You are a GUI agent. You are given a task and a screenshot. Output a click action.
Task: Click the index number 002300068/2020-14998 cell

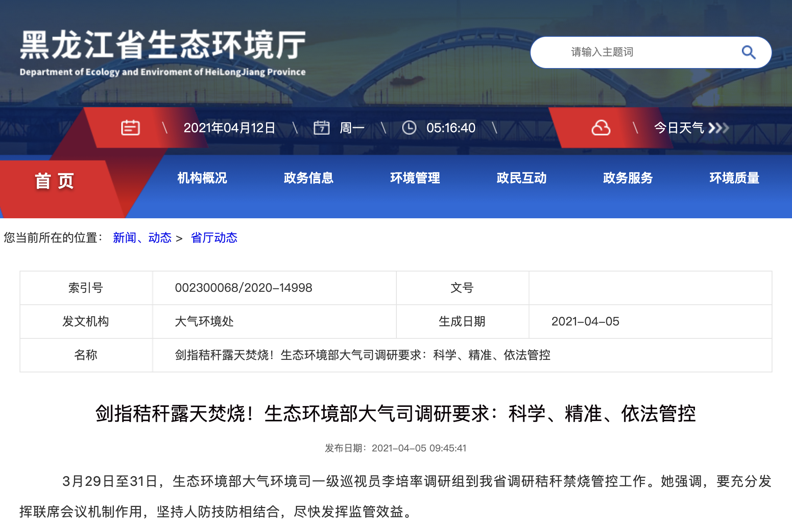(x=243, y=288)
